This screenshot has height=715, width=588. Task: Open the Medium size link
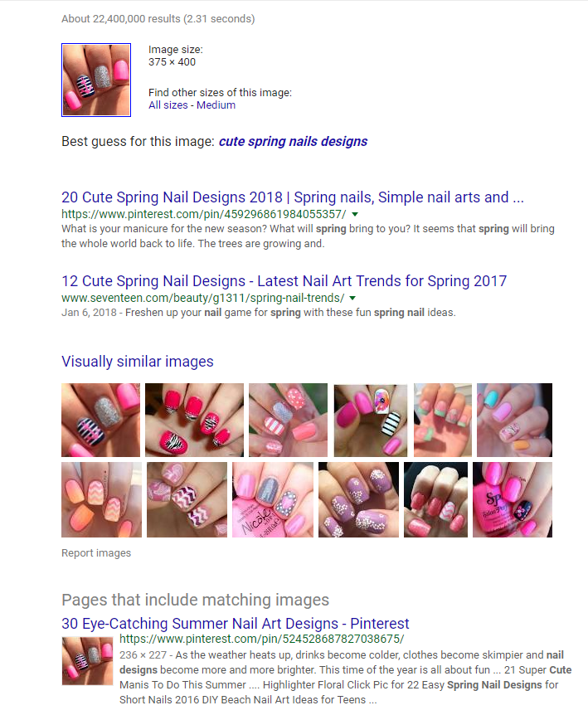(x=216, y=105)
